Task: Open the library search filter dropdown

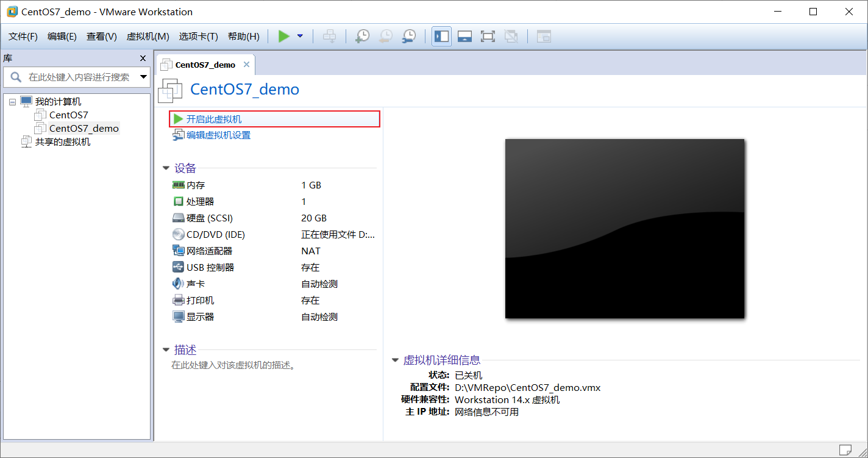Action: coord(144,77)
